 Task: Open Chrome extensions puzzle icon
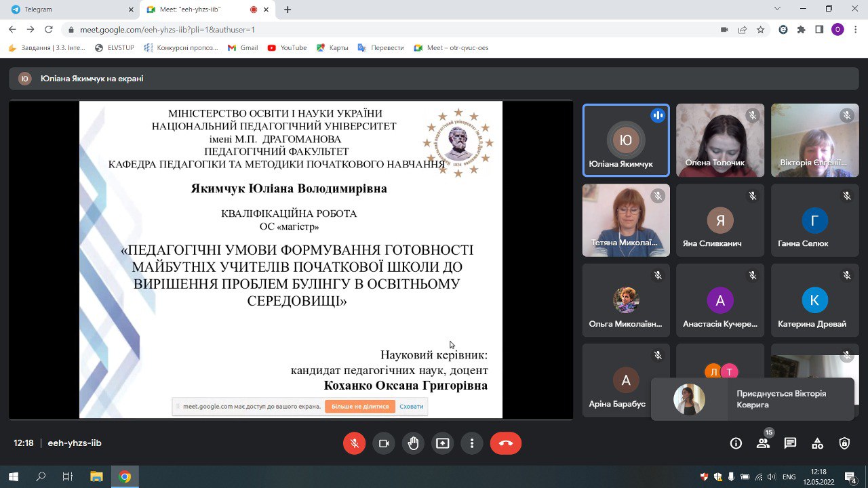coord(802,30)
